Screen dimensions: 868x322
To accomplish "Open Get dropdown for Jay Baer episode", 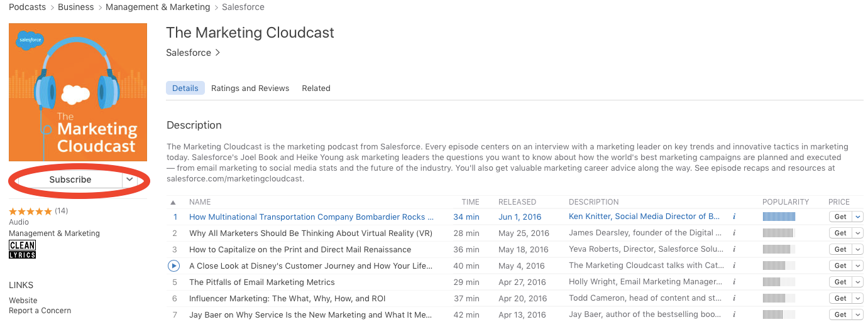I will (x=858, y=314).
